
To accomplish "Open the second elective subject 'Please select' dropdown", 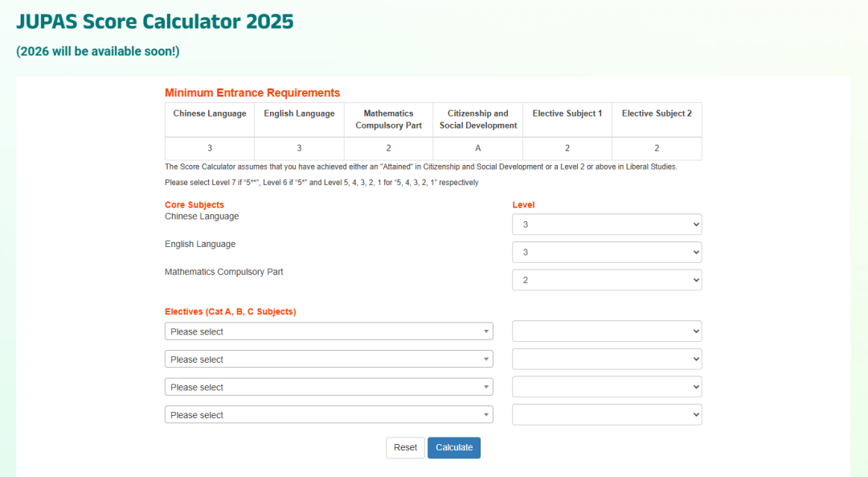I will click(329, 360).
